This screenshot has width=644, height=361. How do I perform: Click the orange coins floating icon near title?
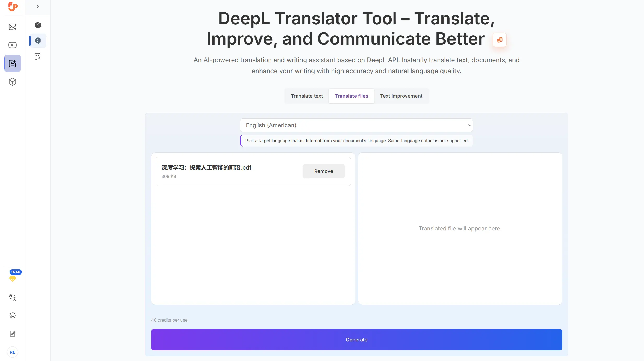pyautogui.click(x=499, y=40)
